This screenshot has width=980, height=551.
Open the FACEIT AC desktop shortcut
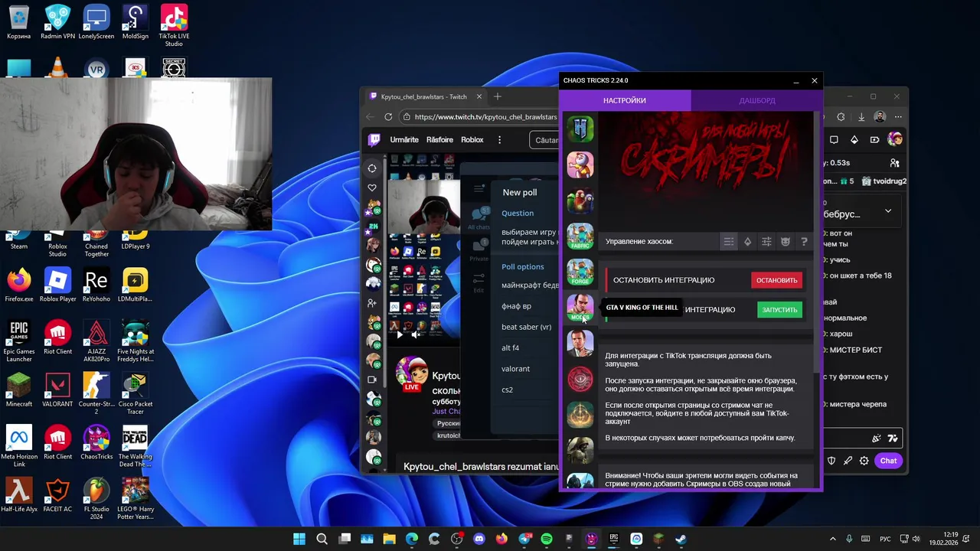point(57,494)
